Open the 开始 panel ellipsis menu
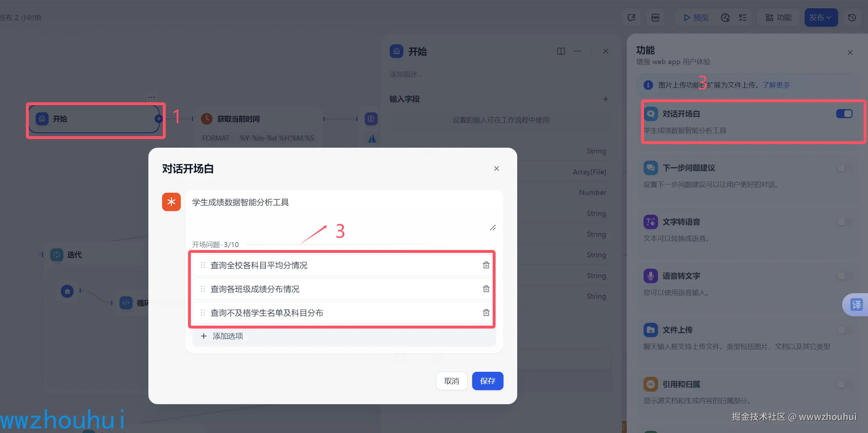The height and width of the screenshot is (433, 868). coord(577,51)
